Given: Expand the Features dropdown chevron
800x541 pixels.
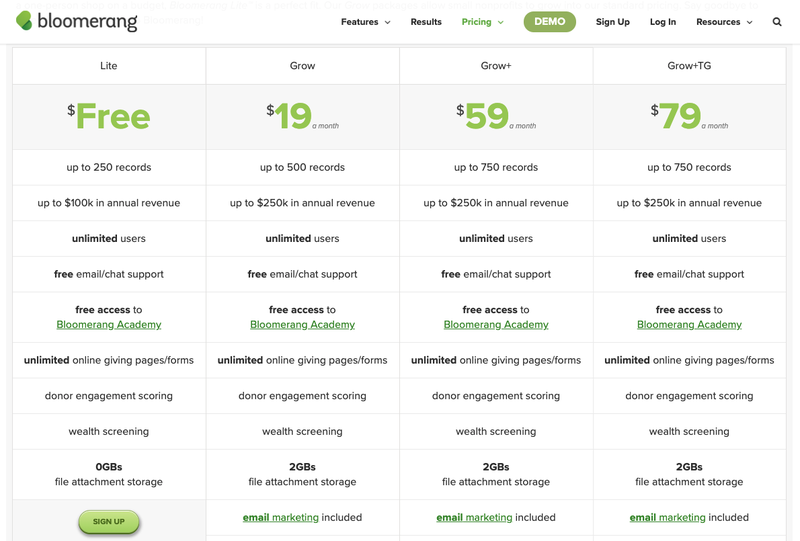Looking at the screenshot, I should tap(387, 22).
